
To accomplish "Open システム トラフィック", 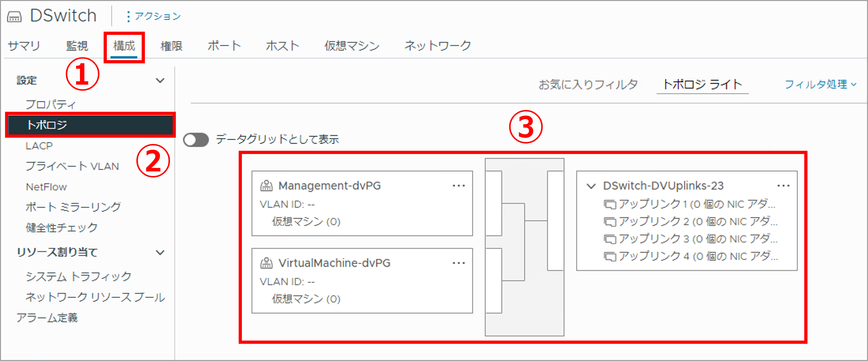I will point(78,277).
